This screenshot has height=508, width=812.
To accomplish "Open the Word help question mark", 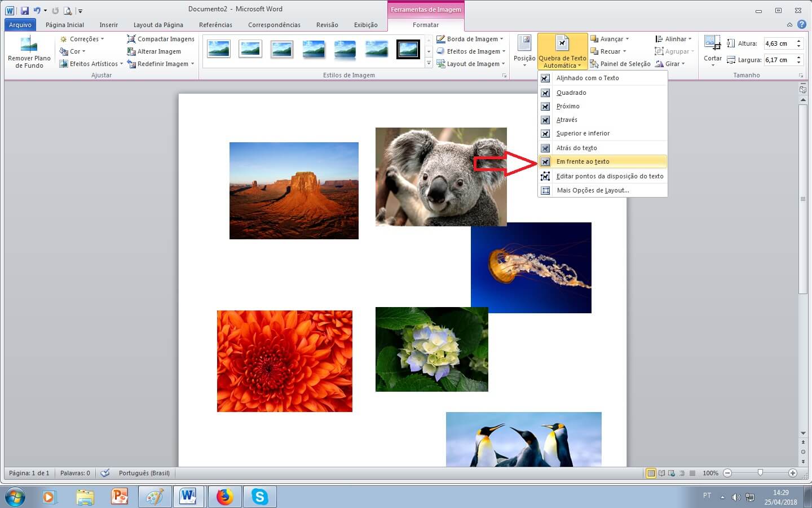I will [801, 24].
